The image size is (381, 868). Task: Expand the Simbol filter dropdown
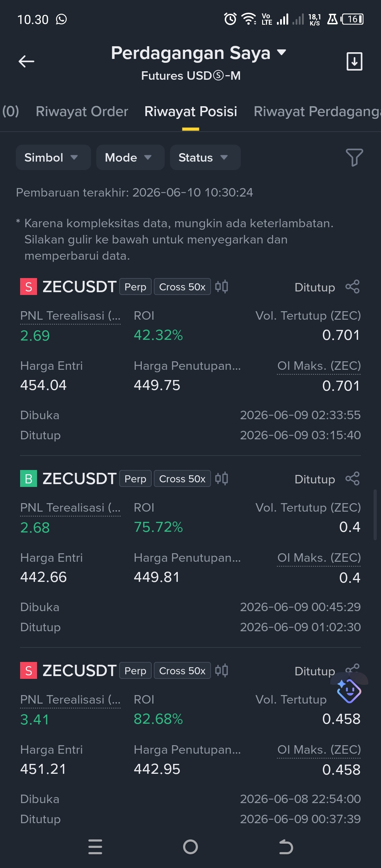coord(53,157)
